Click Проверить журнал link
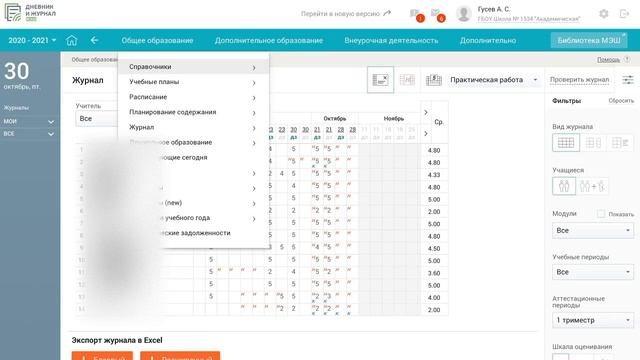Screen dimensions: 640x360 [579, 80]
